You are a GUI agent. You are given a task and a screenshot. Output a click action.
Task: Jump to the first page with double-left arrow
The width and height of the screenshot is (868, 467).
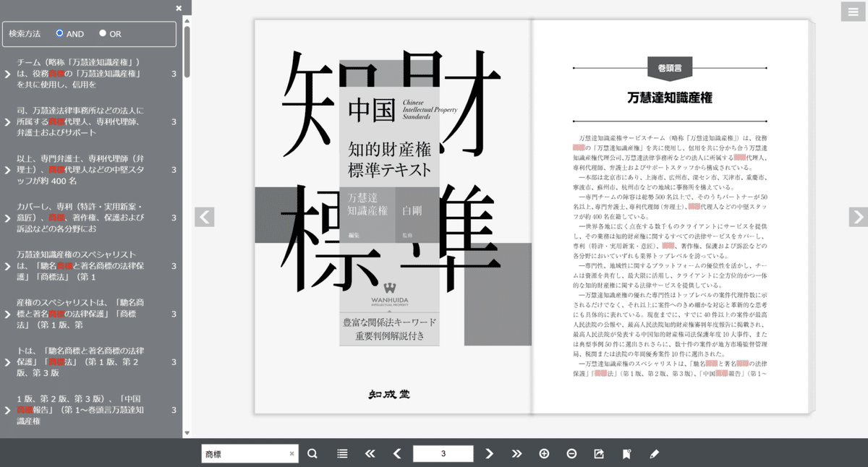(370, 453)
